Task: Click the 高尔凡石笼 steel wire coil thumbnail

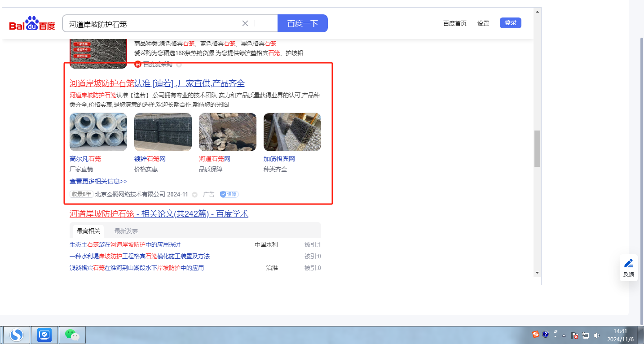Action: pyautogui.click(x=98, y=132)
